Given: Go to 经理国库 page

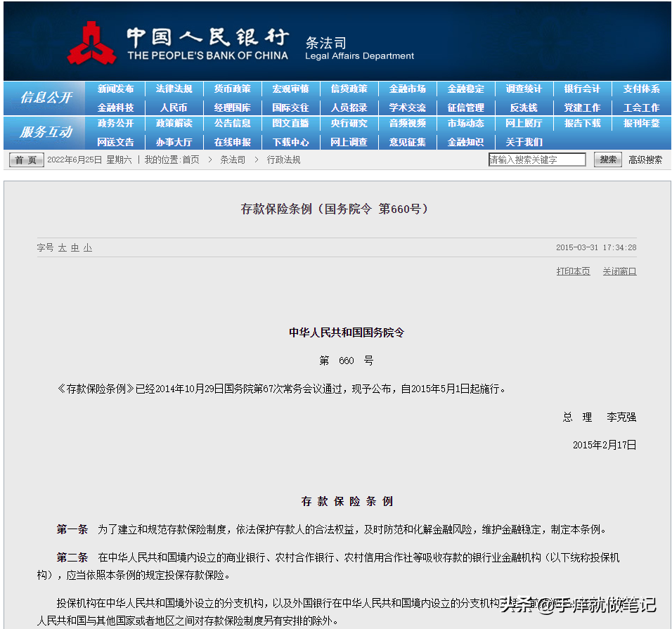Looking at the screenshot, I should tap(232, 108).
